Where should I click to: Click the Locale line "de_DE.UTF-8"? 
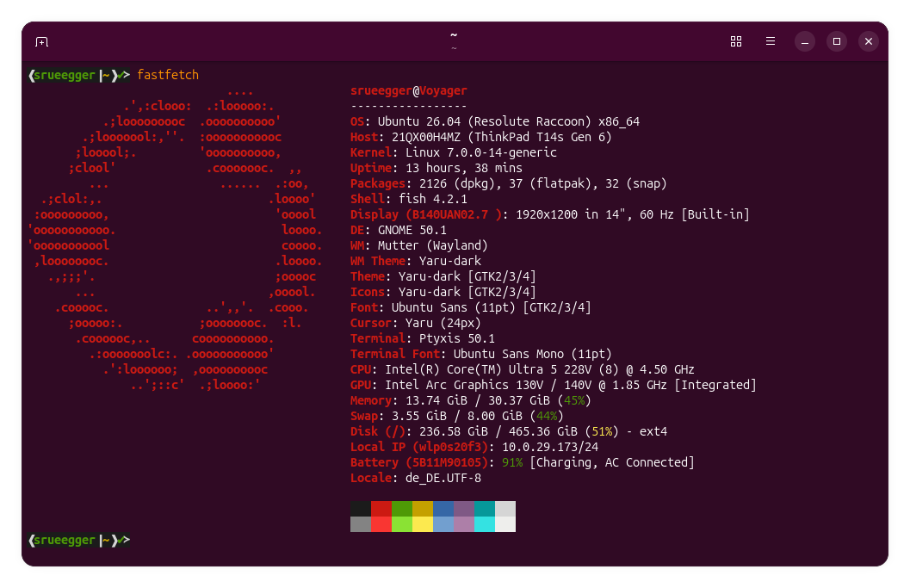point(443,479)
